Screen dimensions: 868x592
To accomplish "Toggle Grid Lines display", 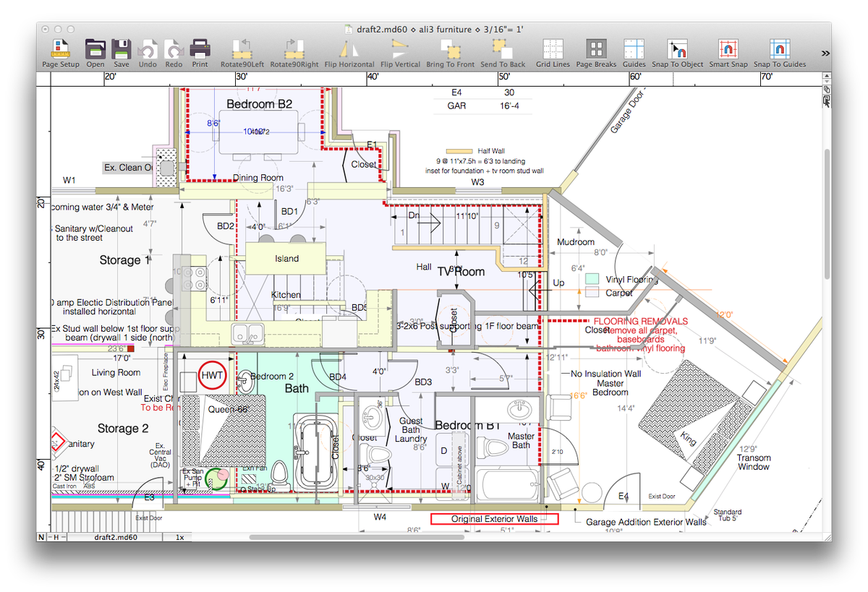I will tap(553, 53).
